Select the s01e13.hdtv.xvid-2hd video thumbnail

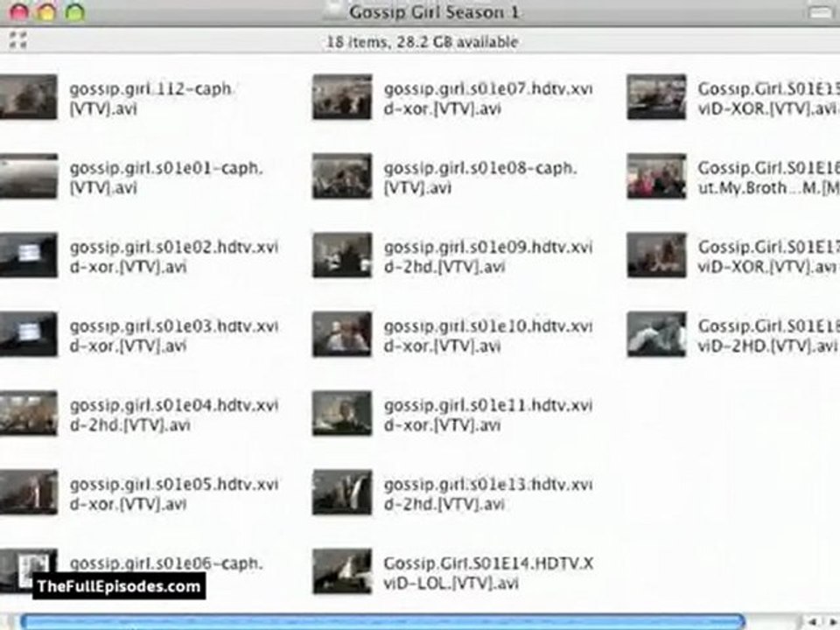(x=342, y=493)
